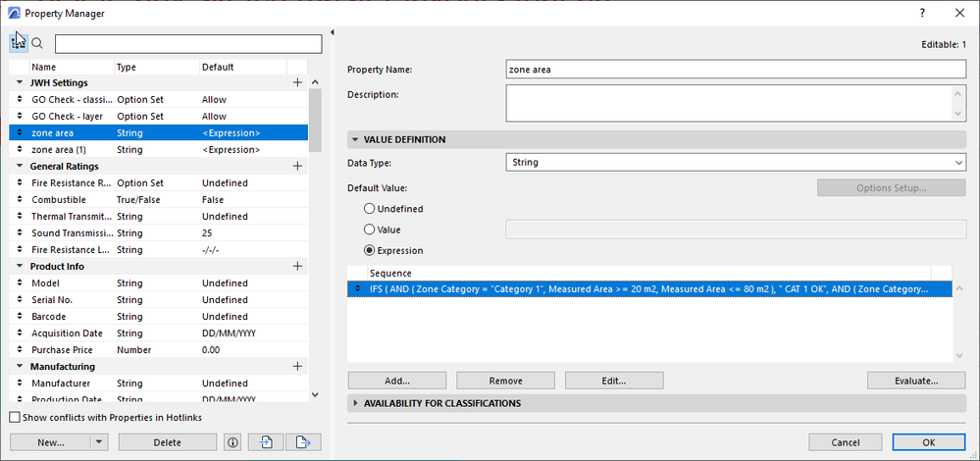The image size is (980, 461).
Task: Select the Combustible property row
Action: (x=159, y=200)
